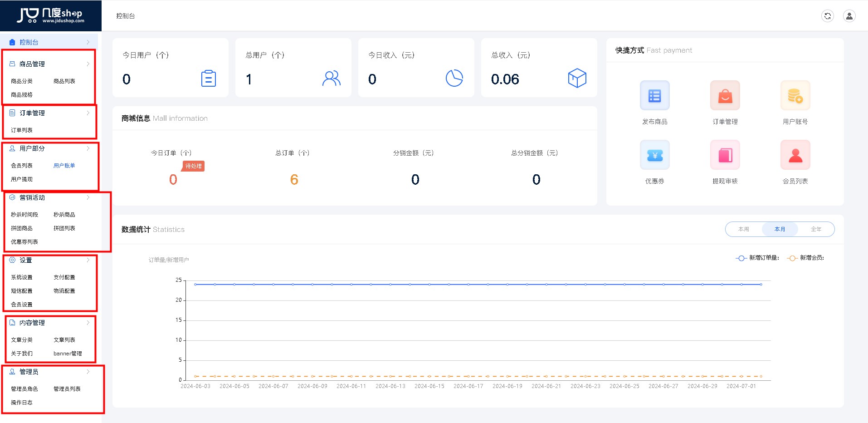868x423 pixels.
Task: Open 会员列表 sidebar menu item
Action: [22, 166]
